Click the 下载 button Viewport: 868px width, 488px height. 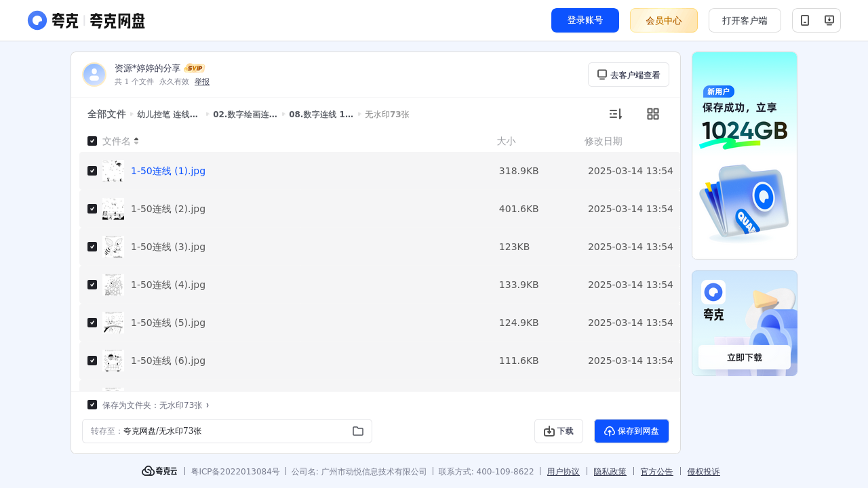pyautogui.click(x=559, y=431)
